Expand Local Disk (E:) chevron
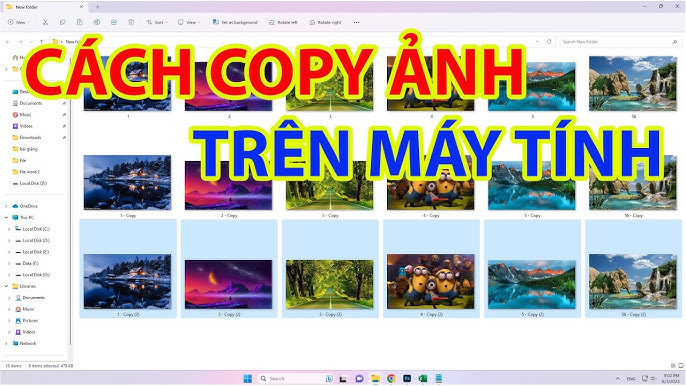Screen dimensions: 686x386 click(9, 252)
